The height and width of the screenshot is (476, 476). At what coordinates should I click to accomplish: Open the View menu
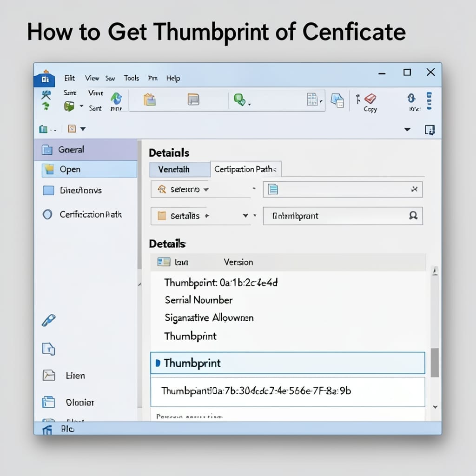point(92,78)
